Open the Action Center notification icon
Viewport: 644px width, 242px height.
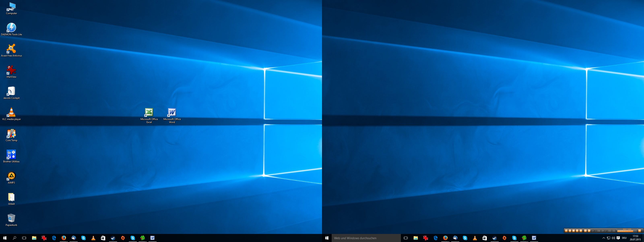point(618,238)
